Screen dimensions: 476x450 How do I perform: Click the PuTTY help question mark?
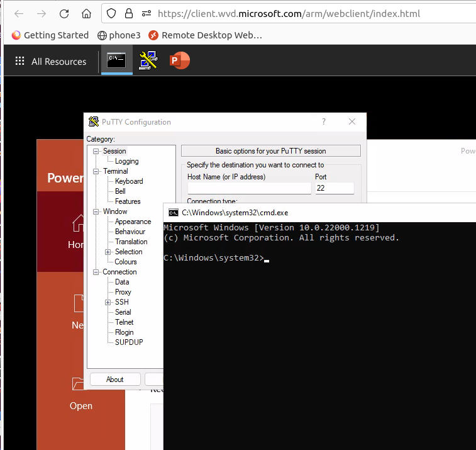[324, 121]
